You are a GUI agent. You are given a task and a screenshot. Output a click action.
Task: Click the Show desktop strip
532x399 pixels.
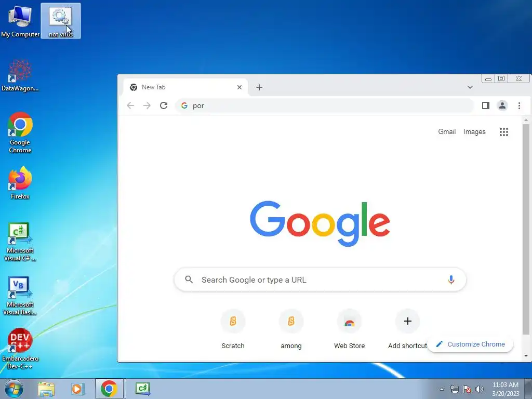pos(528,389)
